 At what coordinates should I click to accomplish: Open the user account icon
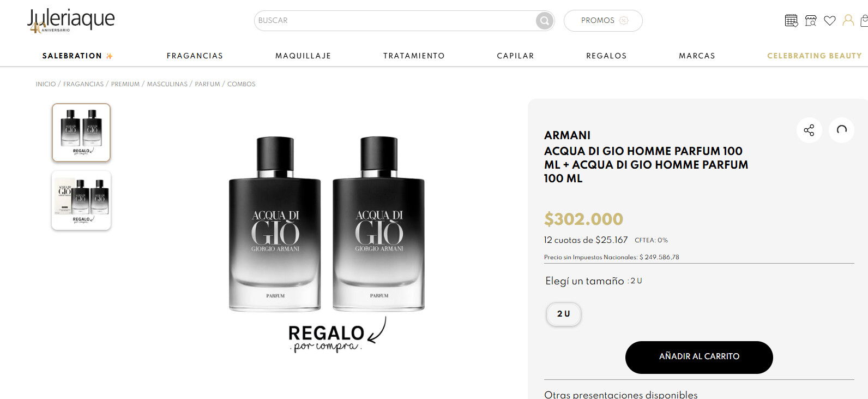848,21
